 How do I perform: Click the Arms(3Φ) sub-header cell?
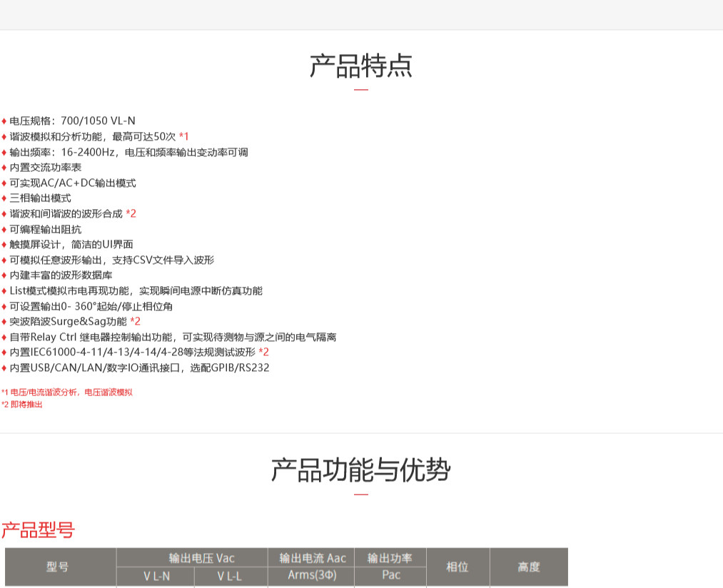[312, 575]
